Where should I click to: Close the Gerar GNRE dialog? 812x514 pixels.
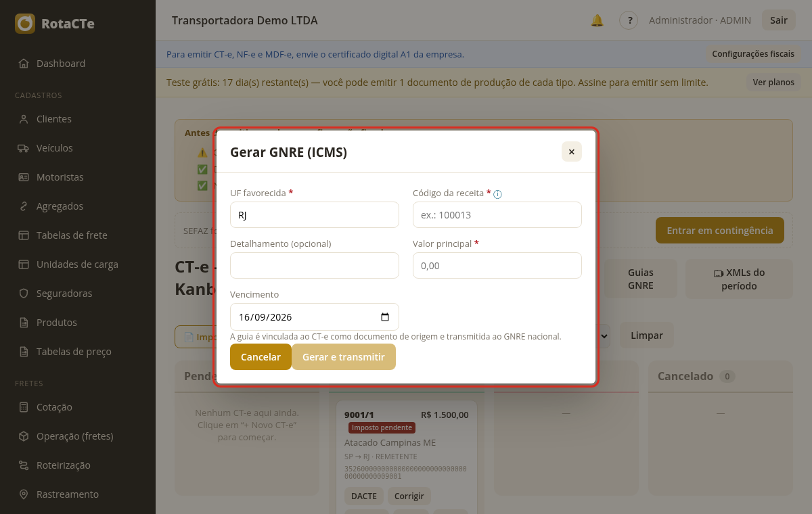(x=572, y=151)
